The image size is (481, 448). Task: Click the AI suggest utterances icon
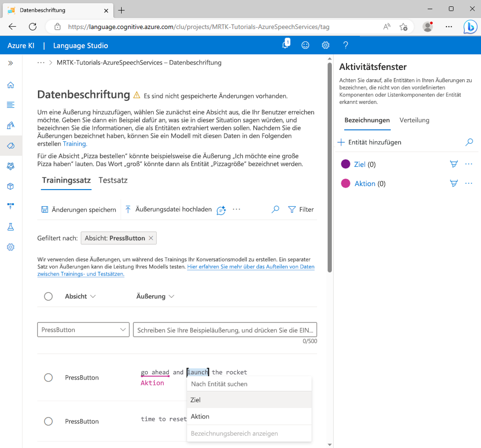pos(221,210)
